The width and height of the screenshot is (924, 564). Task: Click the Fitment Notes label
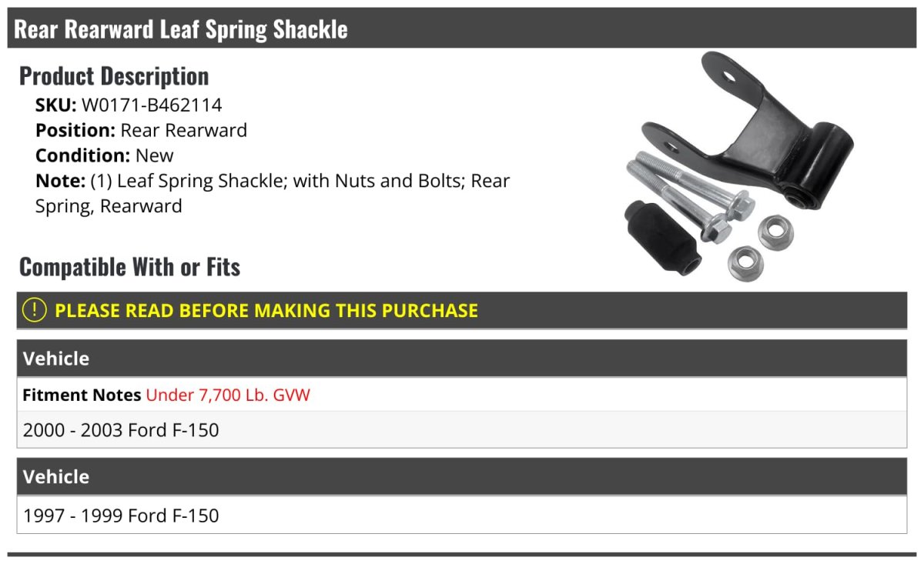82,395
